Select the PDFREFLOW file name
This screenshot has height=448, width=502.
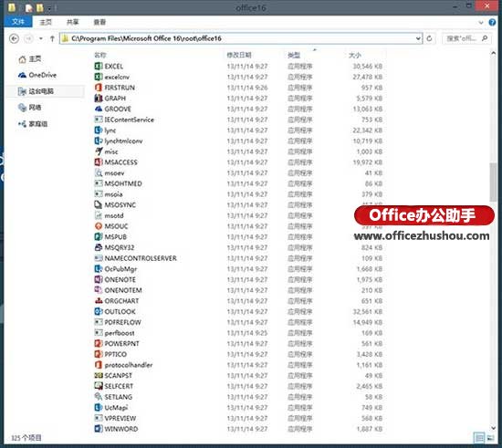tap(122, 322)
